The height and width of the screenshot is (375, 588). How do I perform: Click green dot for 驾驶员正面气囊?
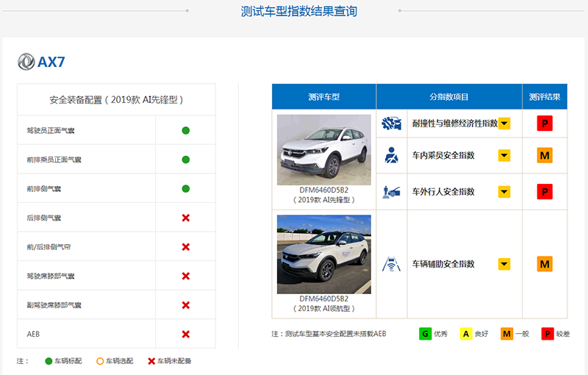pyautogui.click(x=186, y=130)
